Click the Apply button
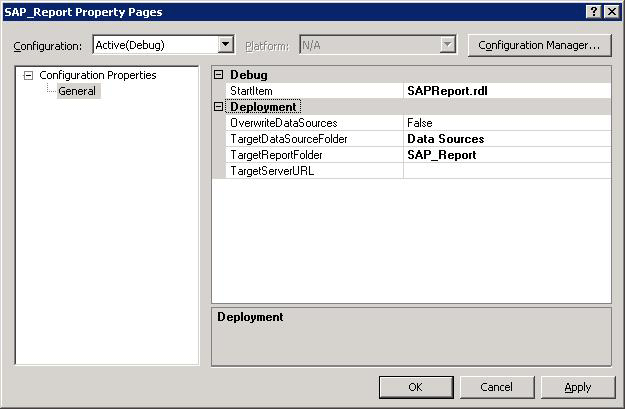This screenshot has height=409, width=625. 578,387
